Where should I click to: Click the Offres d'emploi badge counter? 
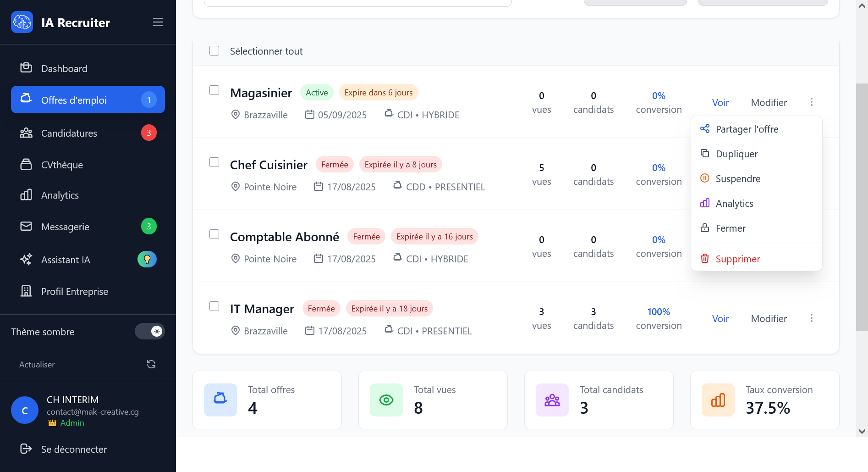pyautogui.click(x=148, y=100)
